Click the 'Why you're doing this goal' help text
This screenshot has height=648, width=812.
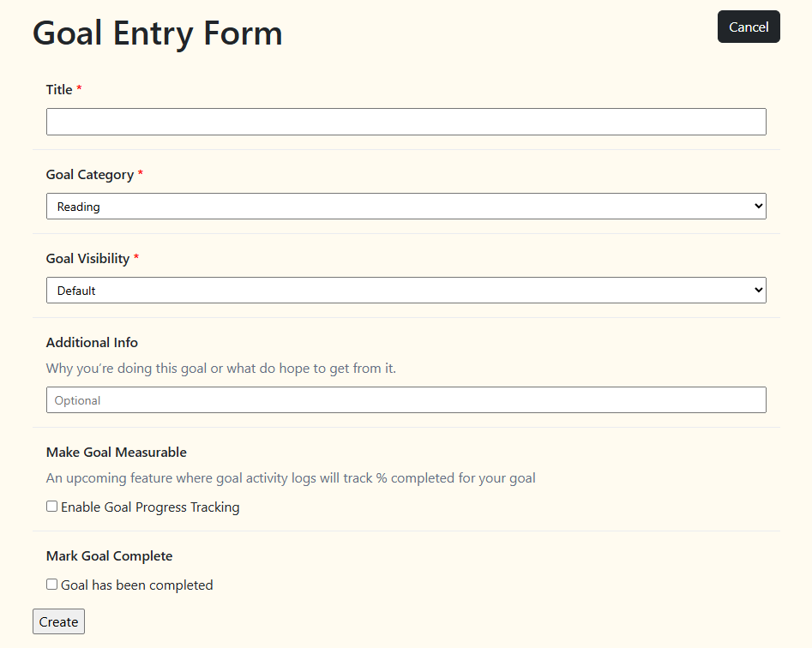point(220,369)
